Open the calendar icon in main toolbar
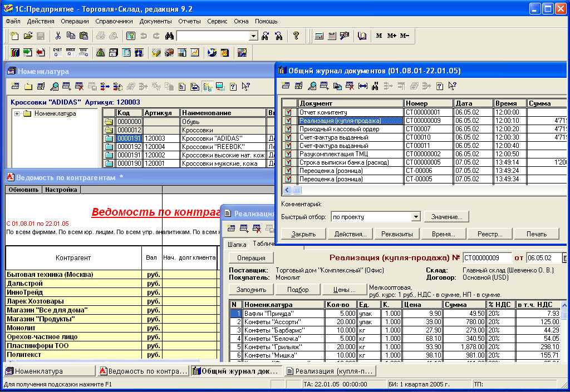Image resolution: width=570 pixels, height=392 pixels. pyautogui.click(x=332, y=36)
